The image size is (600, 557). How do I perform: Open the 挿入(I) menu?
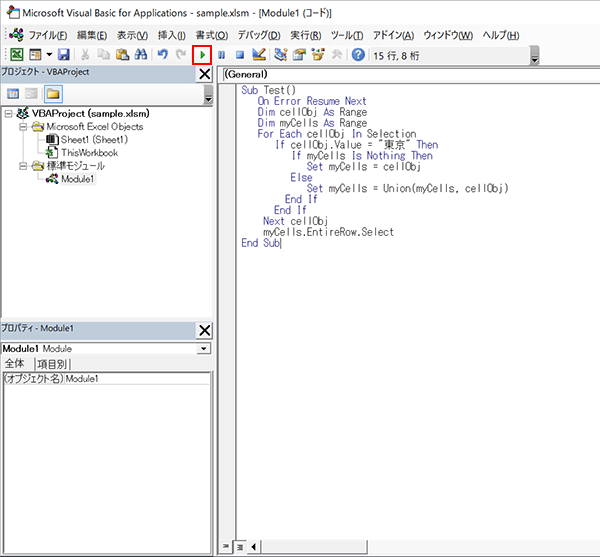coord(172,36)
